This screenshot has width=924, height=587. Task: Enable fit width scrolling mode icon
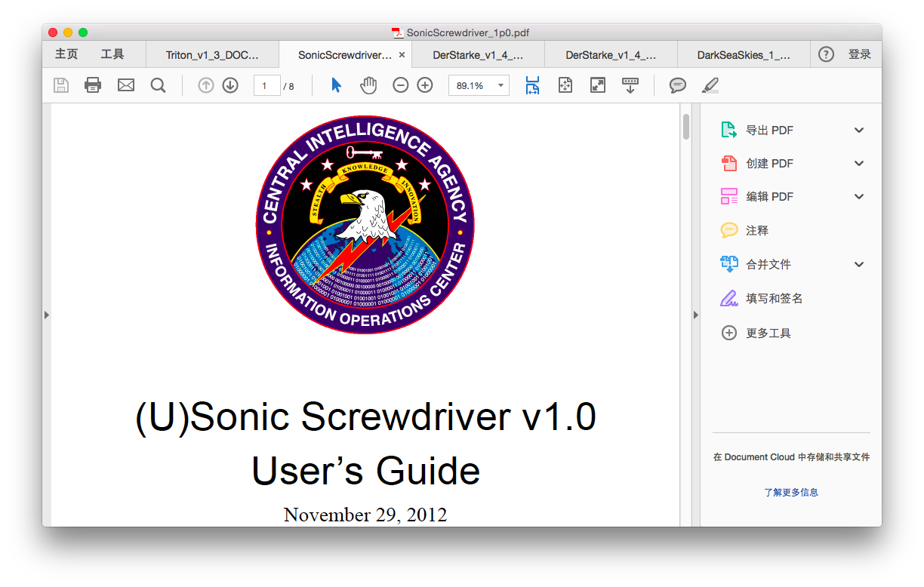[533, 85]
